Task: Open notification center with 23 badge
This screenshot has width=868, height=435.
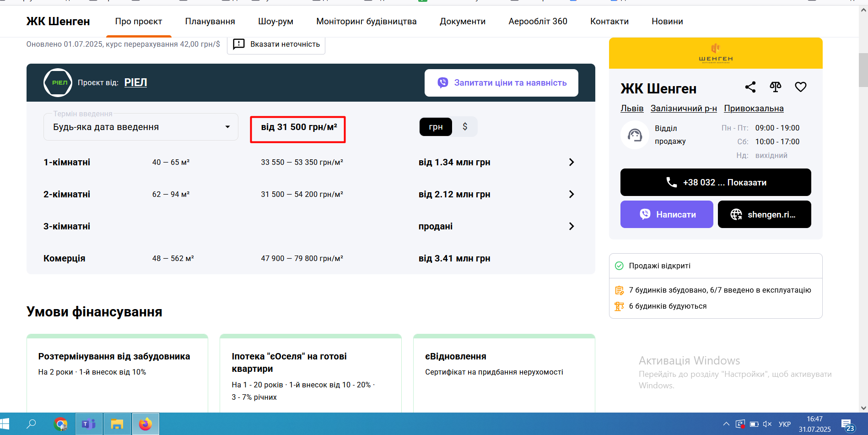Action: point(848,425)
